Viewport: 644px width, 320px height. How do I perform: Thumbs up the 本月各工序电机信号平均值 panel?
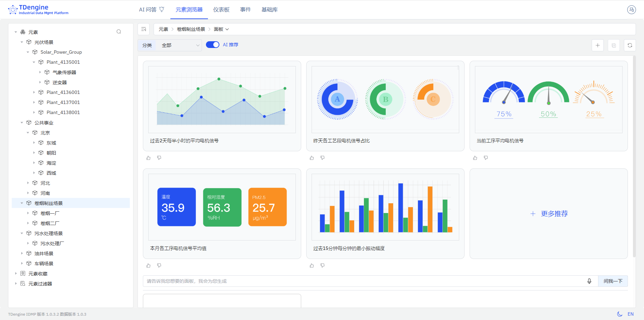pos(149,265)
